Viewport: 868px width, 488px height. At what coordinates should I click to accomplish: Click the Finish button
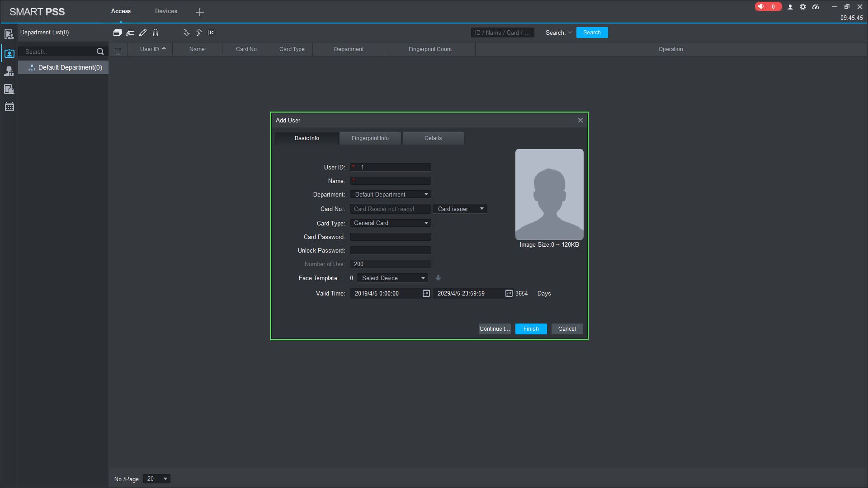coord(531,329)
